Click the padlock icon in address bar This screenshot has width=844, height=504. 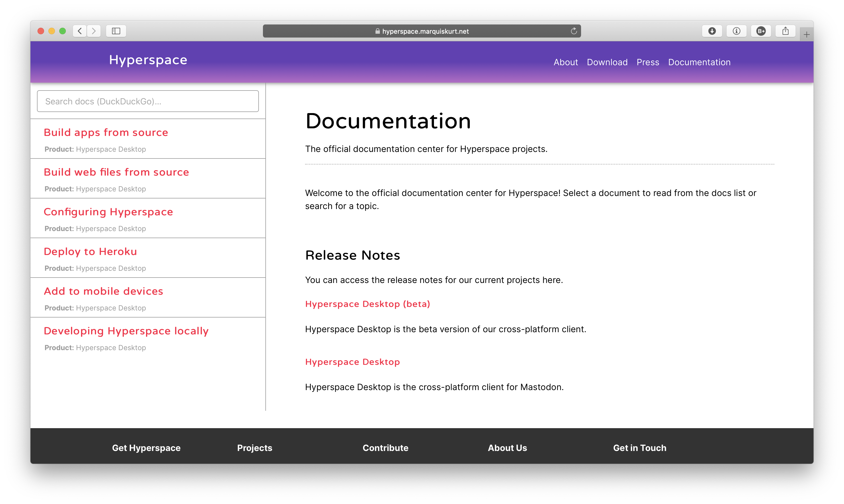point(377,31)
